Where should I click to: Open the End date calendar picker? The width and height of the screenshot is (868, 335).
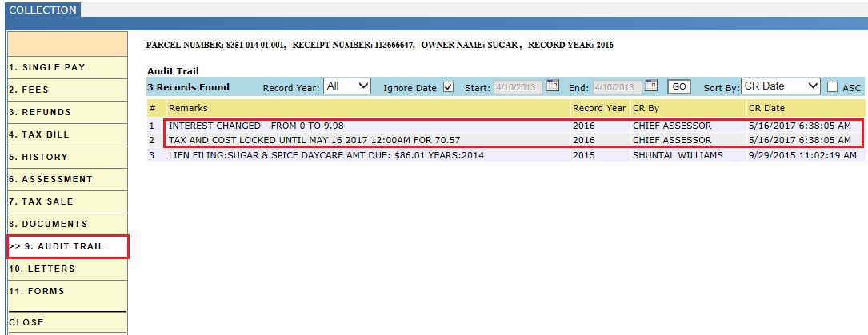651,86
